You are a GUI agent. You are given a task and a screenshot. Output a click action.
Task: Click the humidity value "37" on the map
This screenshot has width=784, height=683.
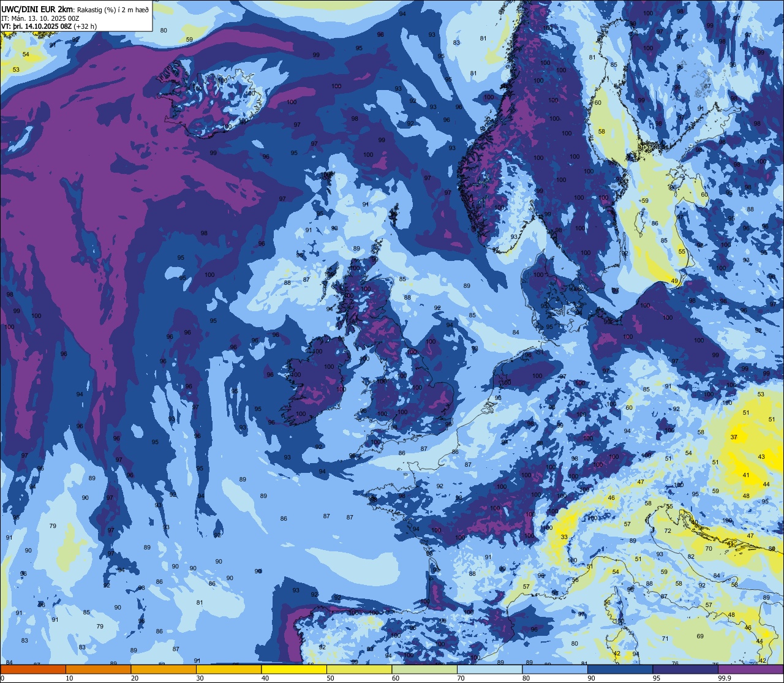coord(734,437)
